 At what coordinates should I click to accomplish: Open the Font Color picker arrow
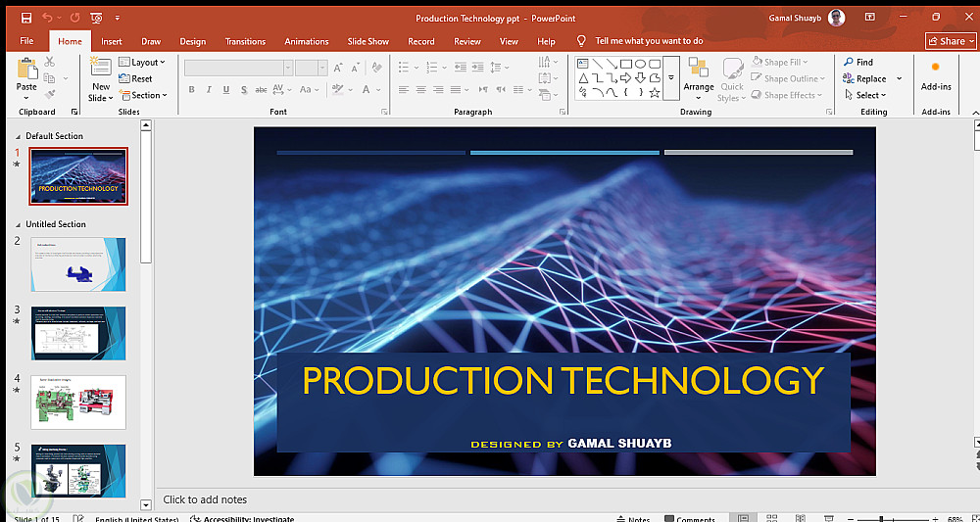pos(378,90)
